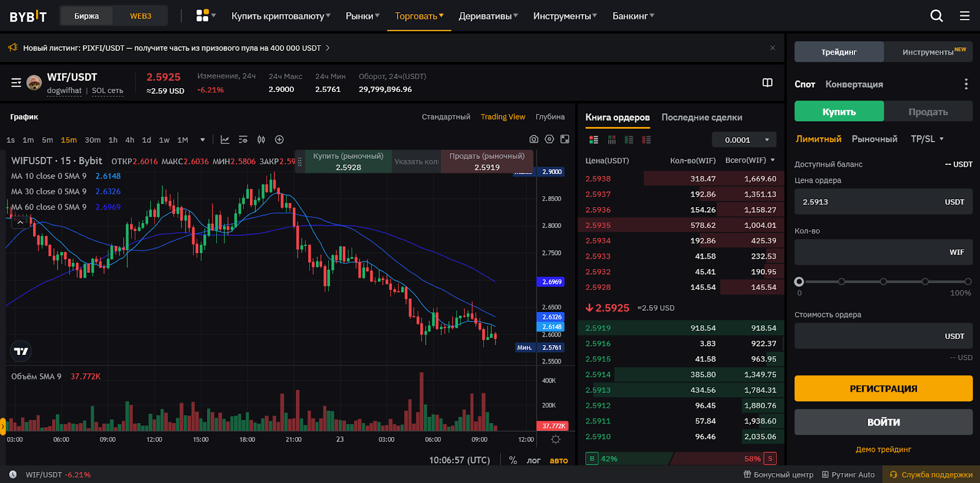This screenshot has width=980, height=483.
Task: Set order amount slider to 100%
Action: (x=968, y=282)
